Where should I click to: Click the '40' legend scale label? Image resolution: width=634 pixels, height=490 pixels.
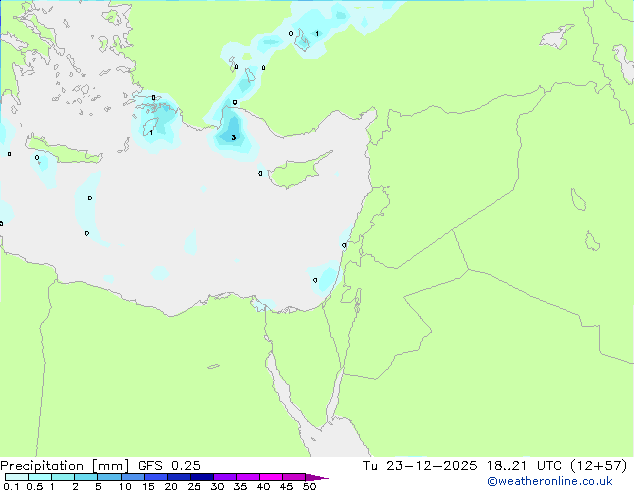pyautogui.click(x=263, y=486)
